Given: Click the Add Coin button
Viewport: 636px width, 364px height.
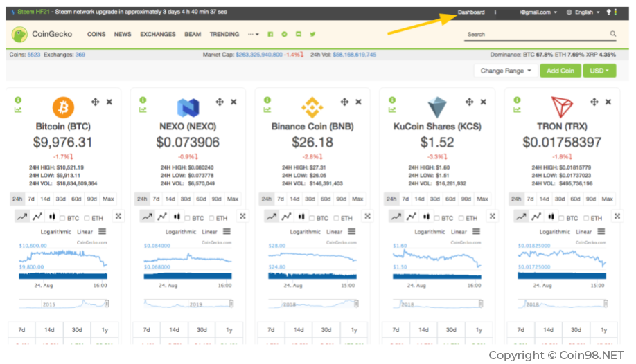Looking at the screenshot, I should click(560, 71).
